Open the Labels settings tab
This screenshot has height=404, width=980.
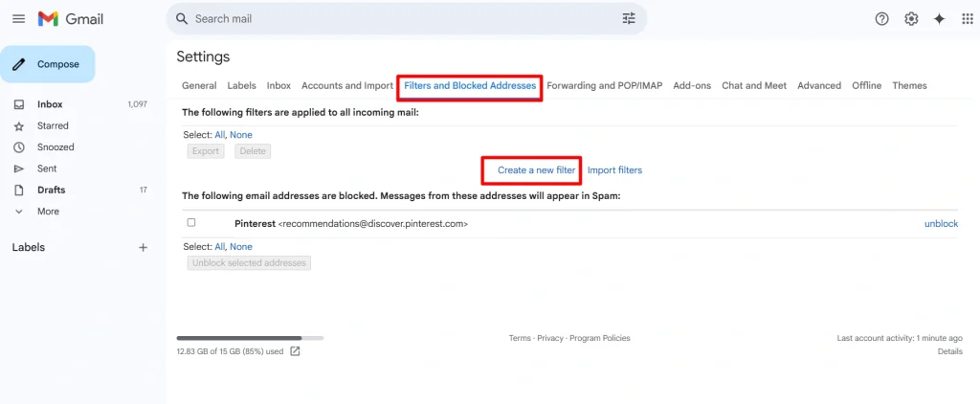point(241,85)
